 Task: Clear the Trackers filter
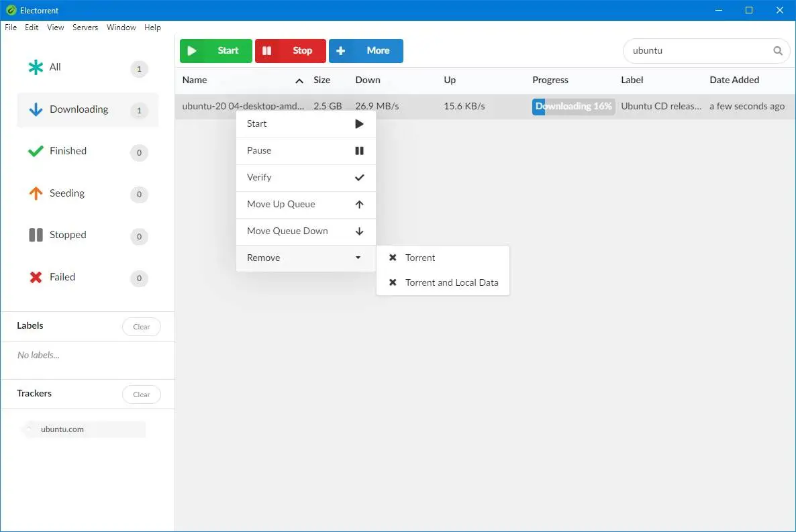142,394
